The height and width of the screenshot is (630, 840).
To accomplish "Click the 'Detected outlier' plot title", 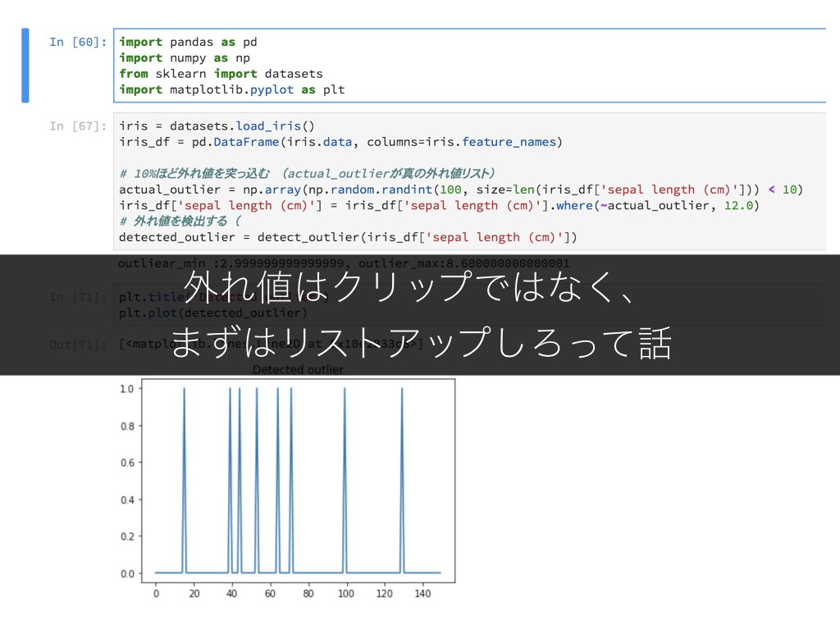I will click(x=299, y=370).
